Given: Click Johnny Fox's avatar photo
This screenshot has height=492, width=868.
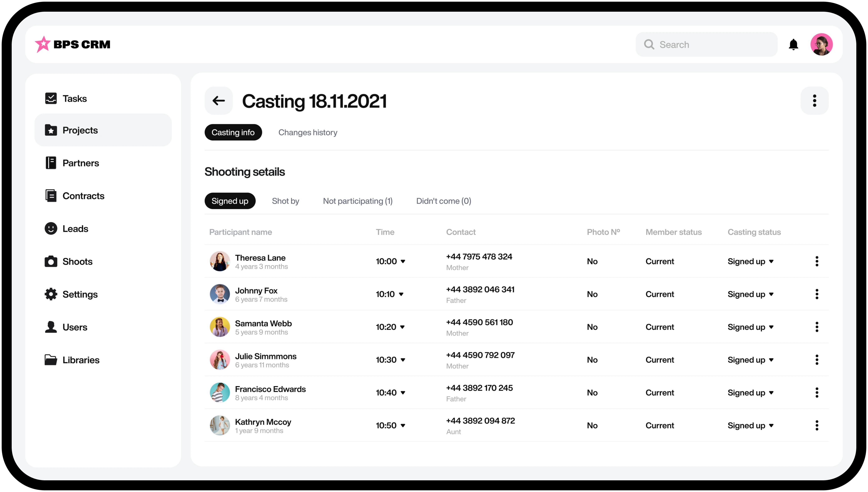Looking at the screenshot, I should pos(220,294).
